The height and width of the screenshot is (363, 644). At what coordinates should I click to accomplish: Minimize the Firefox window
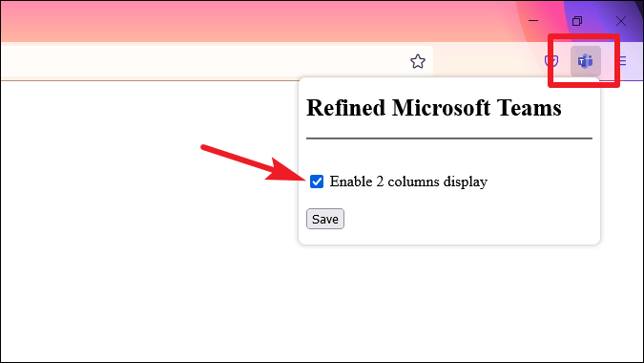coord(533,21)
